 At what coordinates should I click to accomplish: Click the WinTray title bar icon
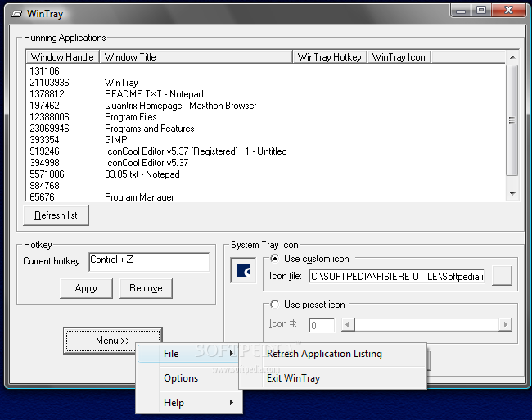tap(16, 14)
